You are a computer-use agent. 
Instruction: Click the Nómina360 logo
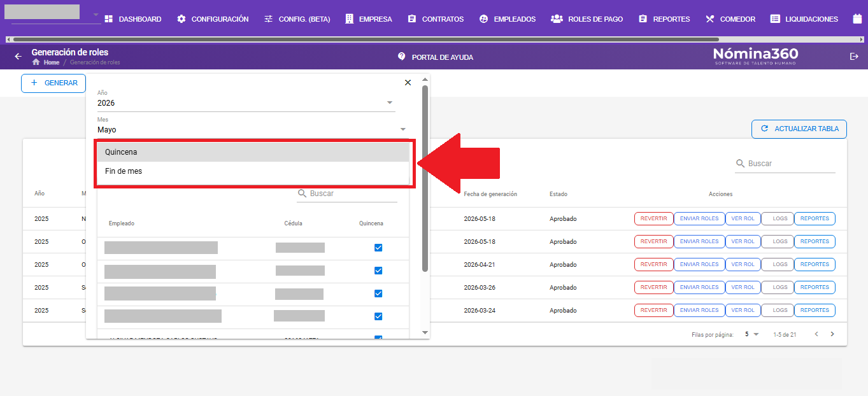click(x=756, y=56)
